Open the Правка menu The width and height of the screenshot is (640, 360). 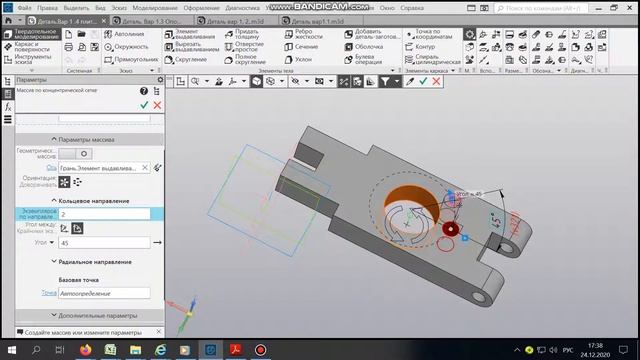tap(47, 8)
